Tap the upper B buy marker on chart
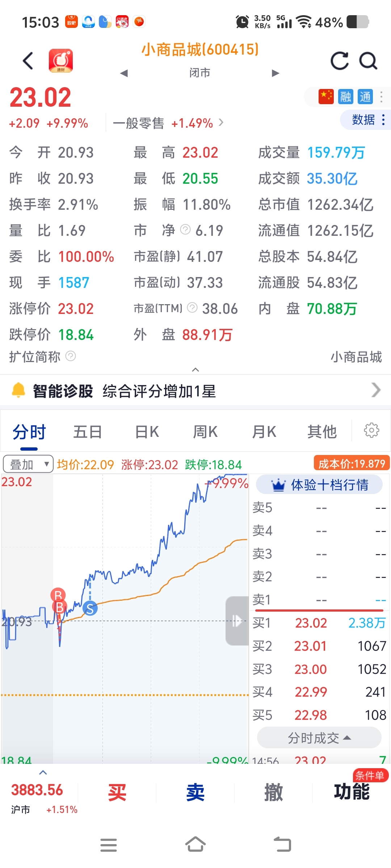 (x=58, y=595)
